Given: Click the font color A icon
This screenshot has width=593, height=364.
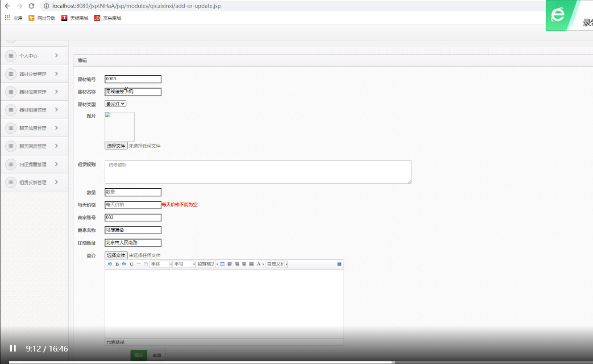Looking at the screenshot, I should (258, 264).
